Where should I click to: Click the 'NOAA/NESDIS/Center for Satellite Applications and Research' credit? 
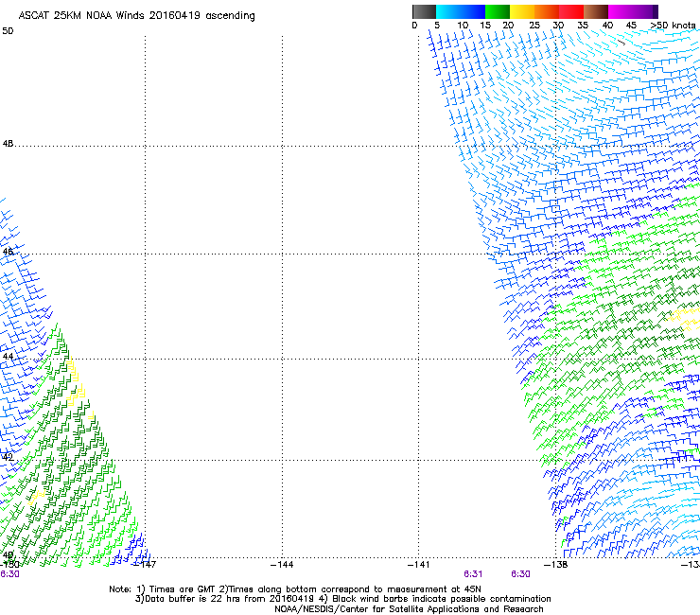pyautogui.click(x=409, y=609)
